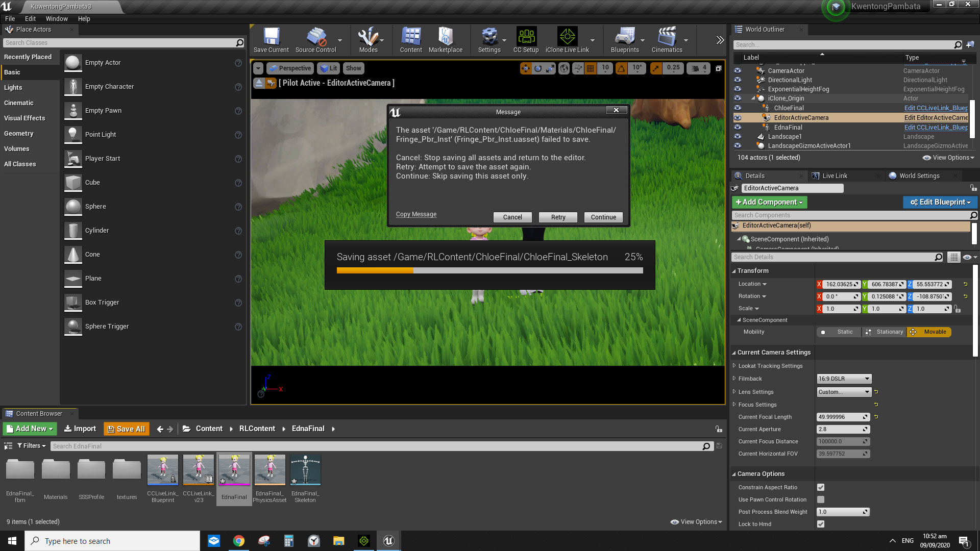Set mobility to Static
Image resolution: width=980 pixels, height=551 pixels.
click(838, 332)
